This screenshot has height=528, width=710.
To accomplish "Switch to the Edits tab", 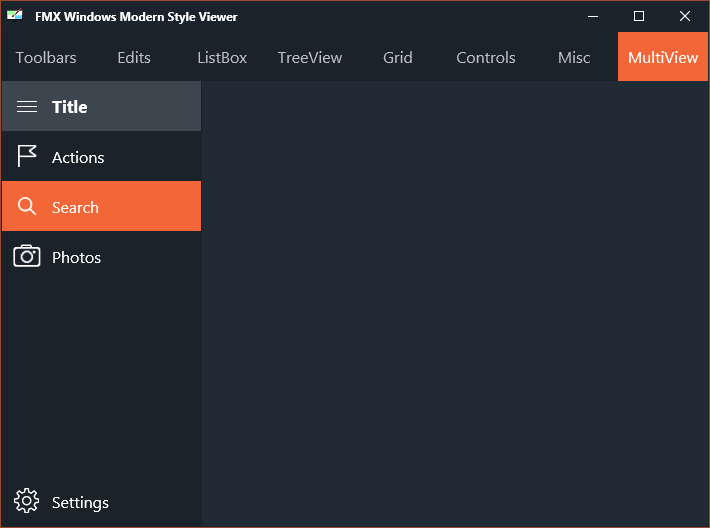I will (x=134, y=58).
